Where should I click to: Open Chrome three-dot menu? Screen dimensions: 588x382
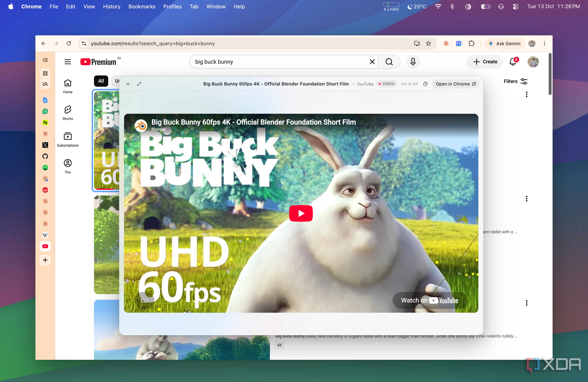click(544, 43)
